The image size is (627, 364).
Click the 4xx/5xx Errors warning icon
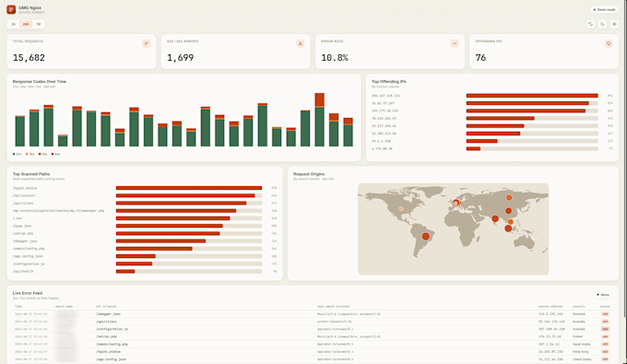pyautogui.click(x=301, y=43)
